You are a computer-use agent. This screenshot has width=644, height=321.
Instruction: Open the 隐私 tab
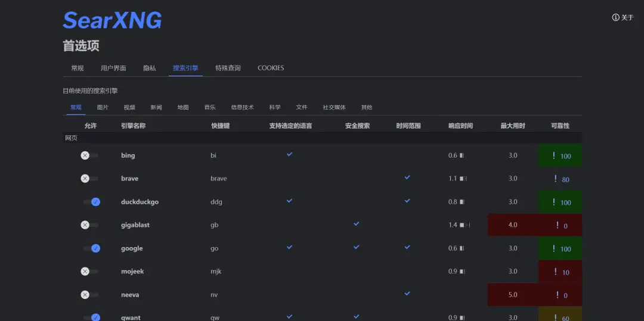(150, 68)
